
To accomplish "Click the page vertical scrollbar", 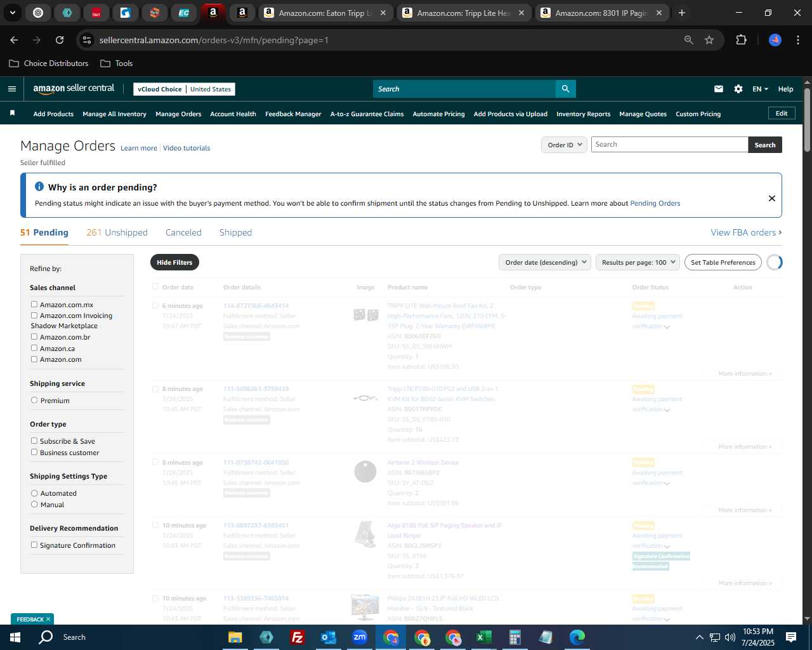I will point(807,121).
